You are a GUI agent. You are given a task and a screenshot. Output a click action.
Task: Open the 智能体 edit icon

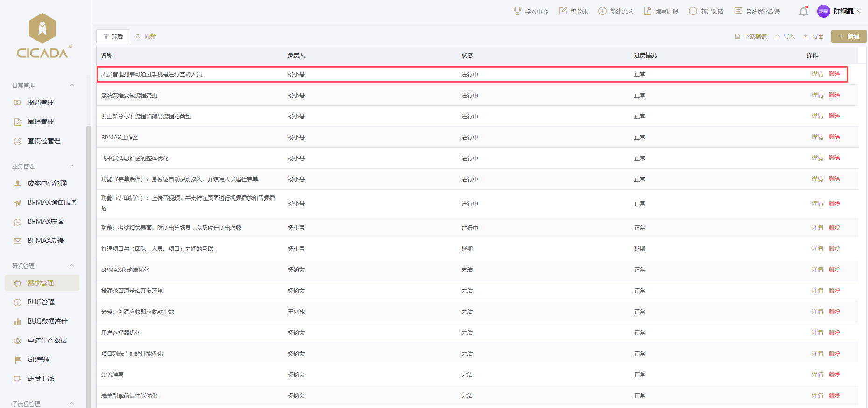563,11
